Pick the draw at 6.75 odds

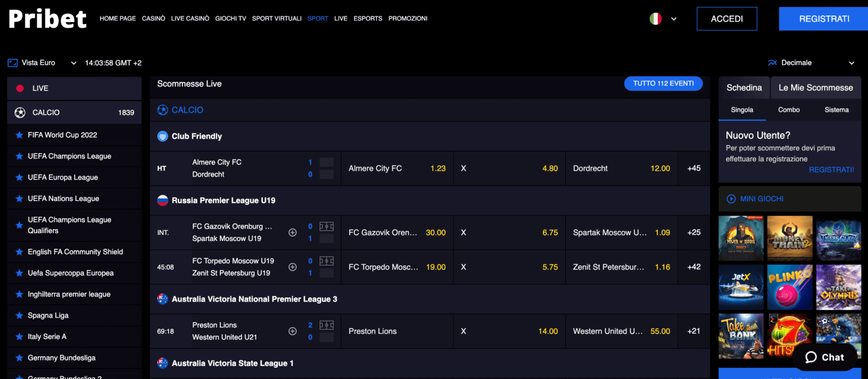(x=509, y=232)
